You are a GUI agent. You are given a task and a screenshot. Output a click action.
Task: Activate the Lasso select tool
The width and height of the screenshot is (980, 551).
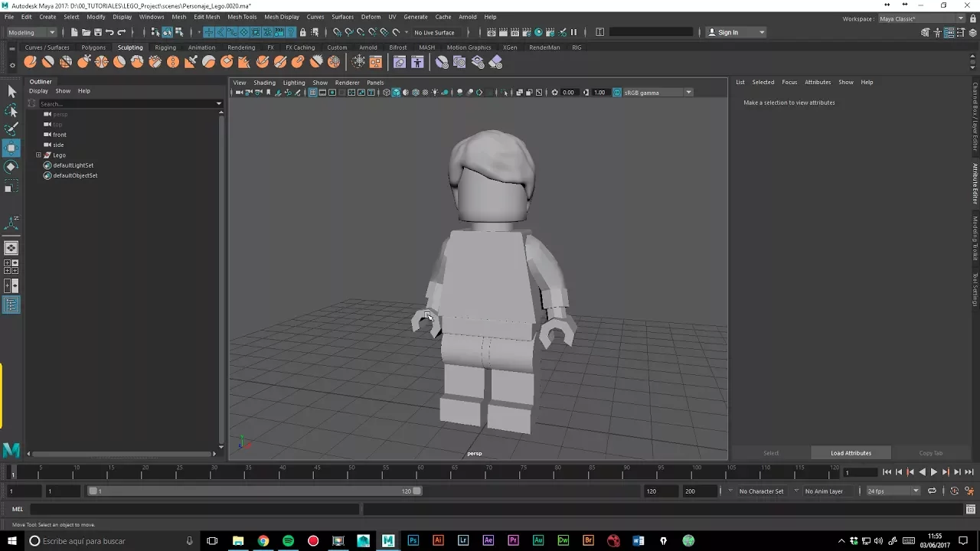pos(11,111)
